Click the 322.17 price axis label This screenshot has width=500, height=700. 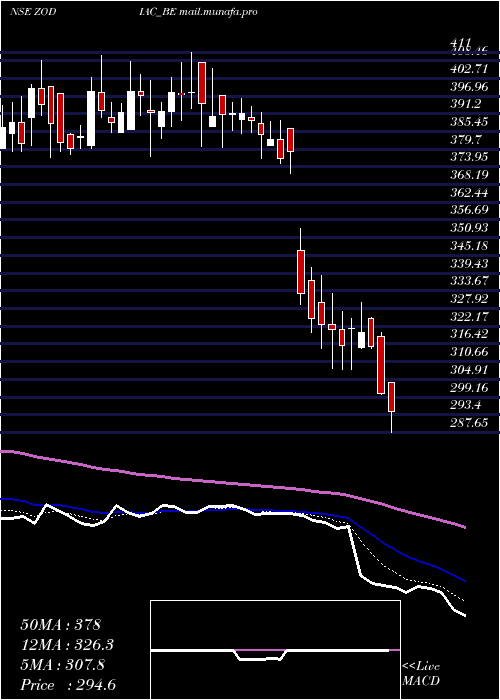pyautogui.click(x=469, y=316)
